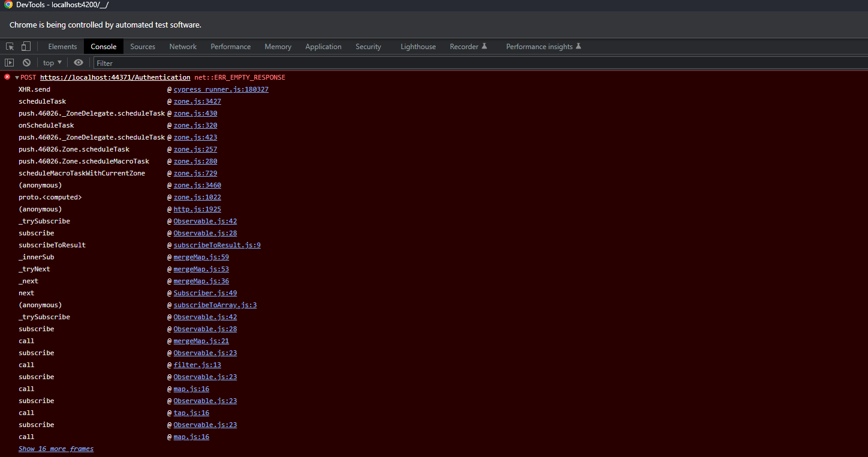The height and width of the screenshot is (457, 868).
Task: Open the Sources tab
Action: coord(143,47)
